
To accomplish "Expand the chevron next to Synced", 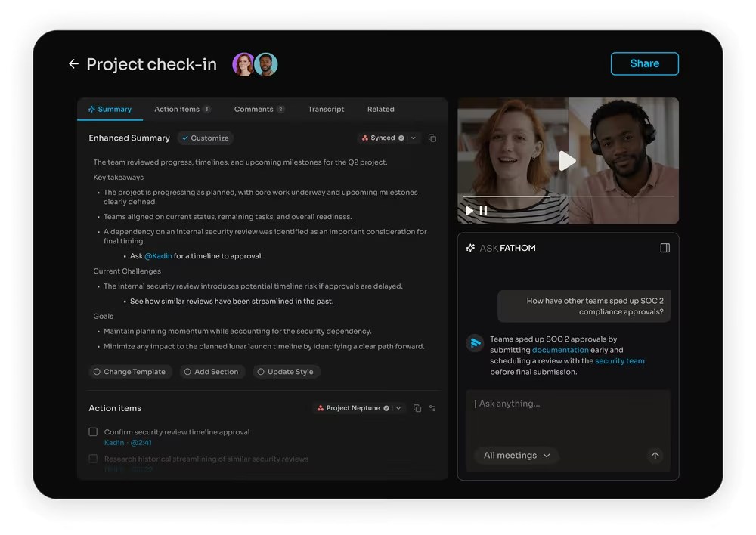I will click(414, 138).
